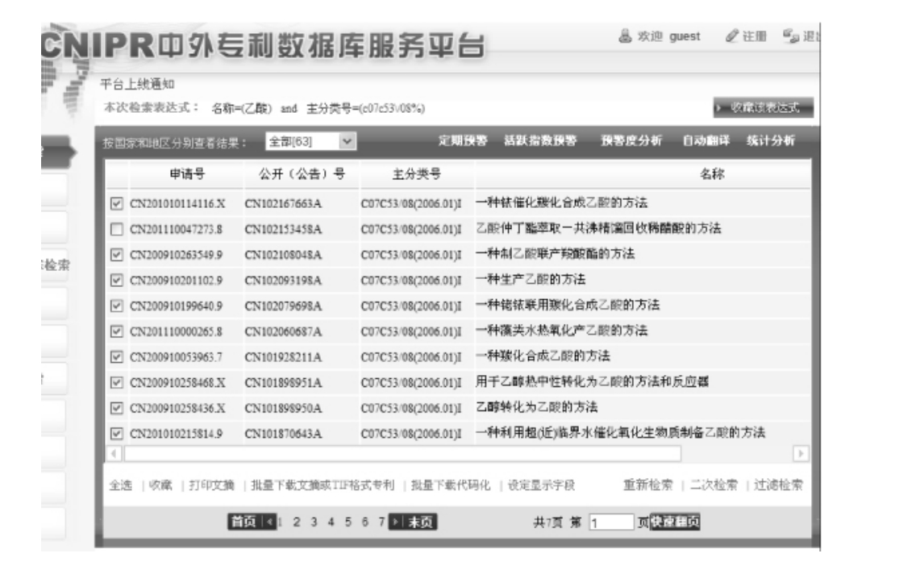The image size is (924, 566).
Task: Click the page number input field
Action: [x=611, y=522]
